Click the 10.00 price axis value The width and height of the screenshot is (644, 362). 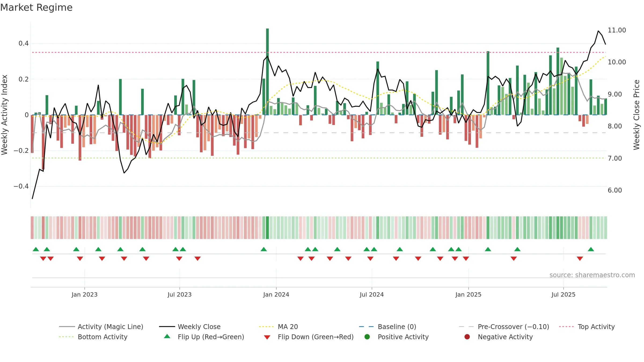coord(617,62)
